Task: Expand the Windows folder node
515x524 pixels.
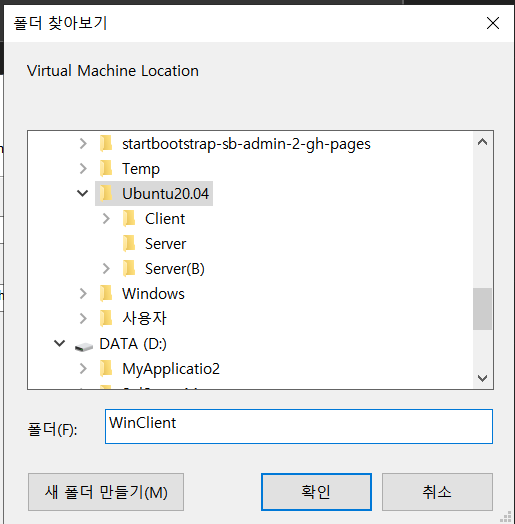Action: pyautogui.click(x=83, y=293)
